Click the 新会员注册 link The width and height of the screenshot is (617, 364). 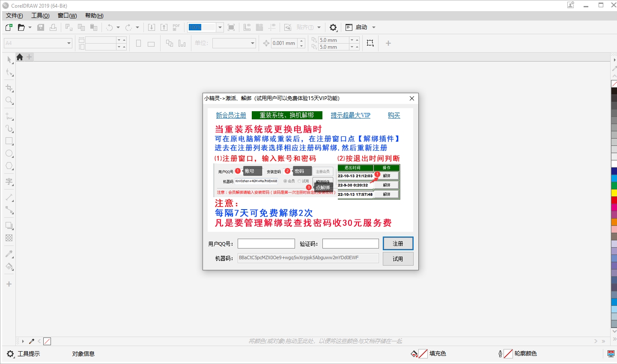(231, 115)
